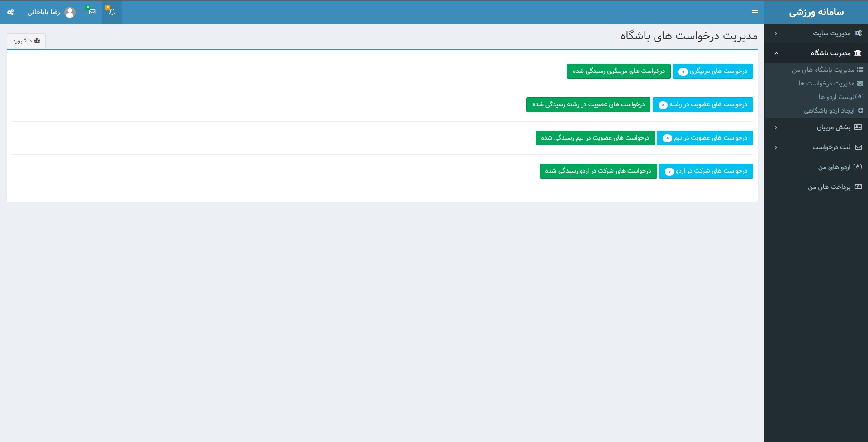This screenshot has height=442, width=868.
Task: Click the blue درخواست های مربیگری button
Action: point(712,71)
